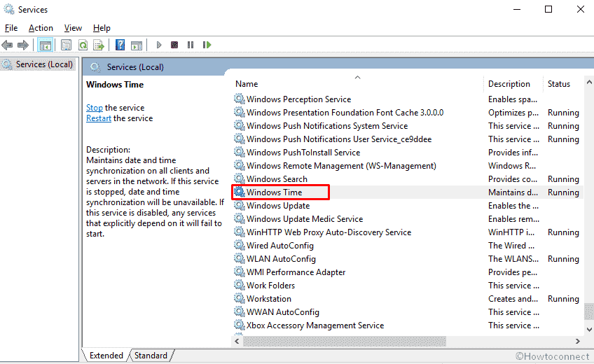Open the Help toolbar icon
The width and height of the screenshot is (594, 364).
(120, 45)
